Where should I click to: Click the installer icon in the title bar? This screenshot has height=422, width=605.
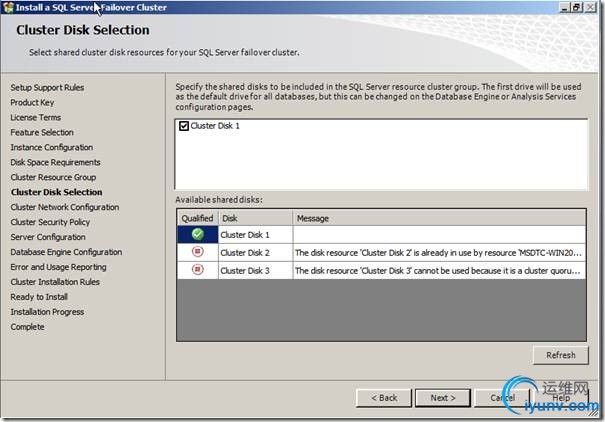click(x=8, y=7)
